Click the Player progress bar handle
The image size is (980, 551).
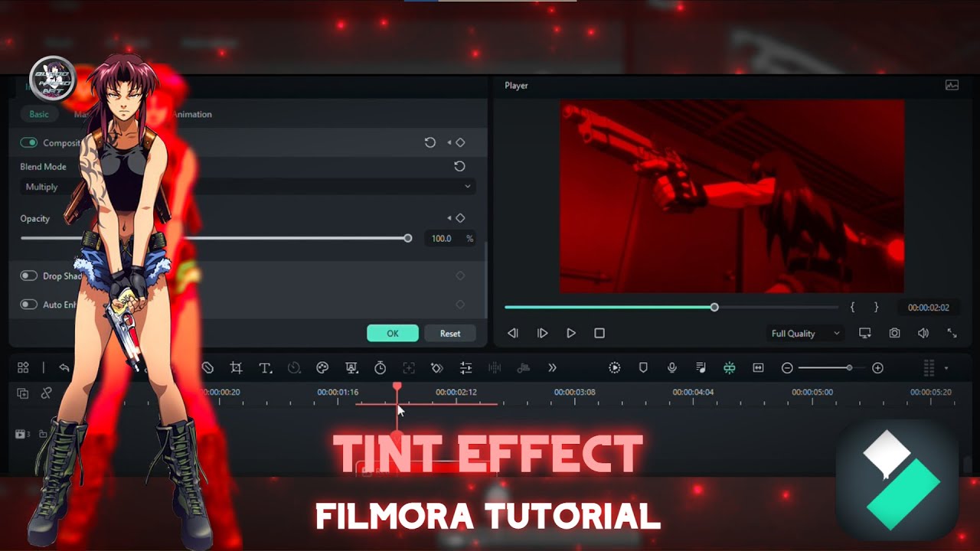(714, 307)
